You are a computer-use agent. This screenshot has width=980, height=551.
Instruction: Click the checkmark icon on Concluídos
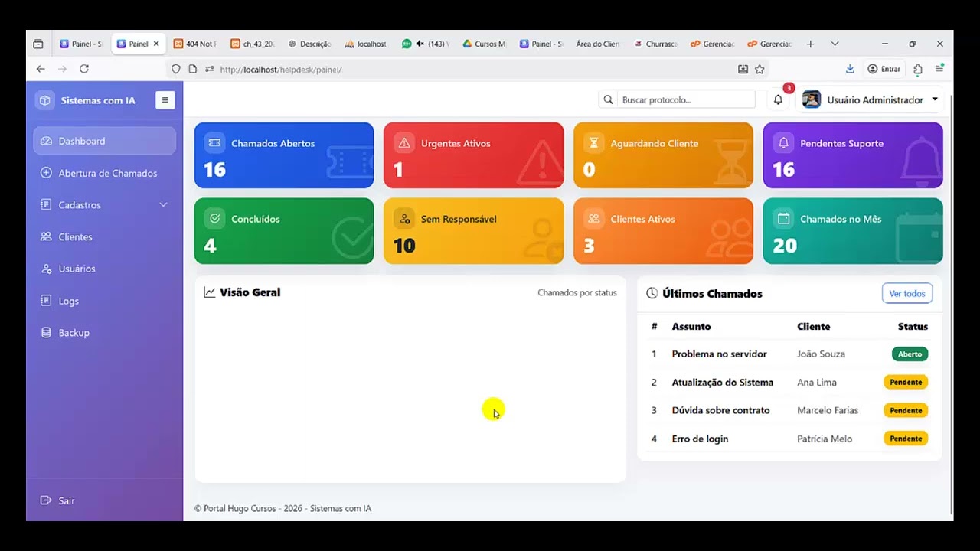[214, 219]
